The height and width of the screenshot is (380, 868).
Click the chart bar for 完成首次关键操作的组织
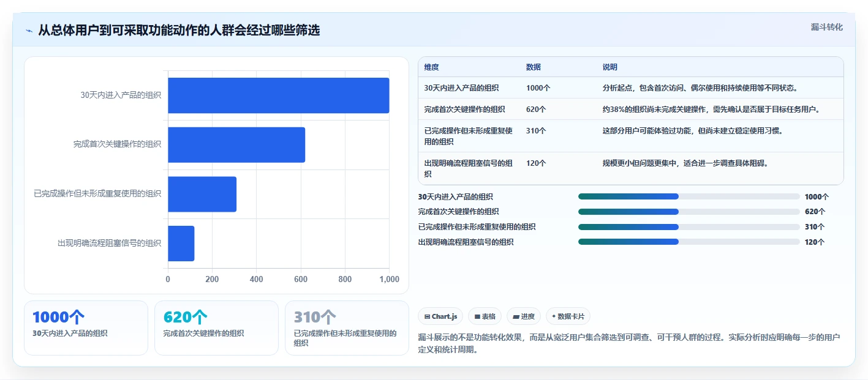click(236, 145)
